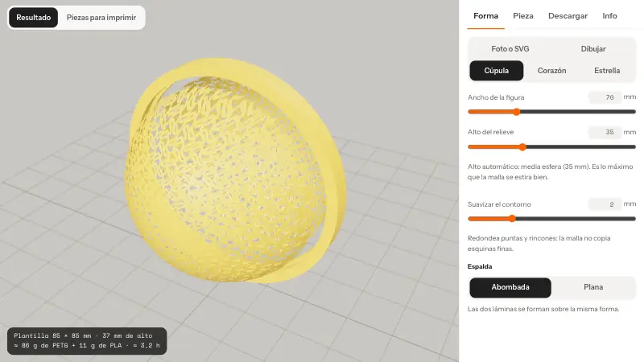Open the Pieza tab
The image size is (644, 362).
coord(523,16)
